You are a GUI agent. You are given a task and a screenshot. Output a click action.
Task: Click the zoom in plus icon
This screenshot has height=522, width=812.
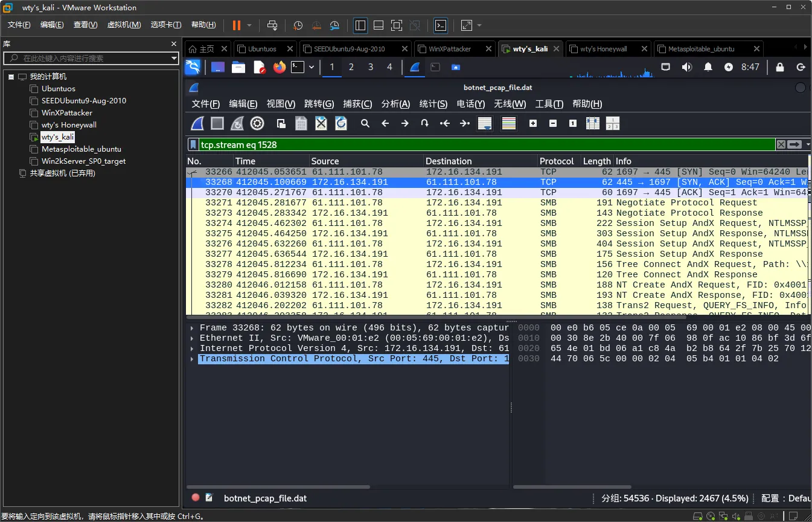[x=533, y=124]
